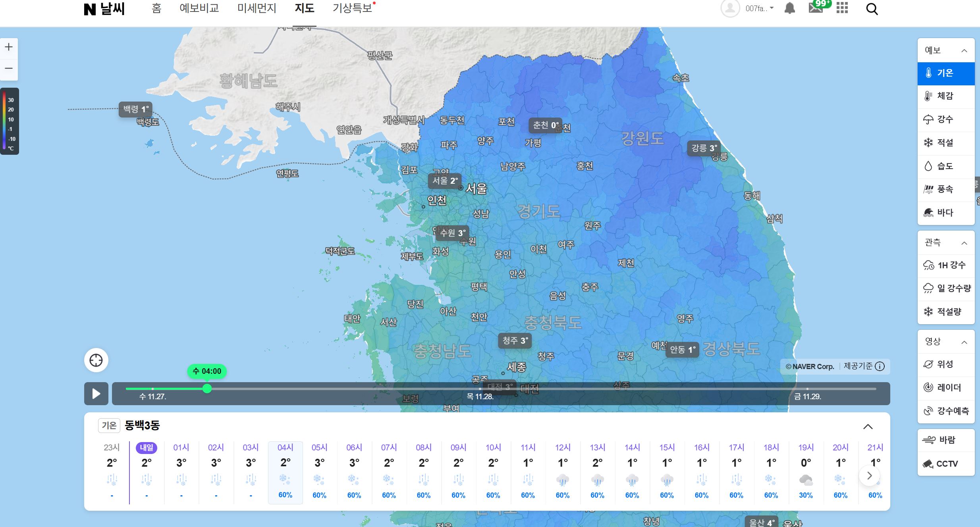Open the 007fa account dropdown
Viewport: 980px width, 527px height.
coord(759,8)
